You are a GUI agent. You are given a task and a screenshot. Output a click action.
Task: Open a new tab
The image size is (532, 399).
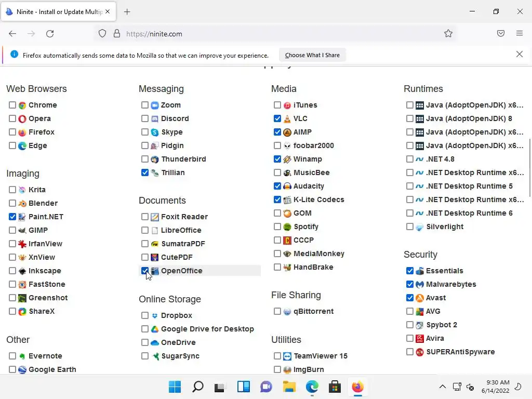tap(127, 12)
